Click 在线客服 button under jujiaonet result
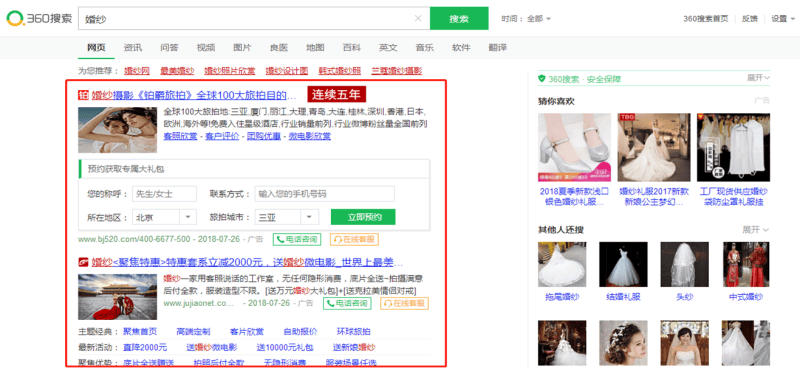The width and height of the screenshot is (800, 368). pos(405,303)
